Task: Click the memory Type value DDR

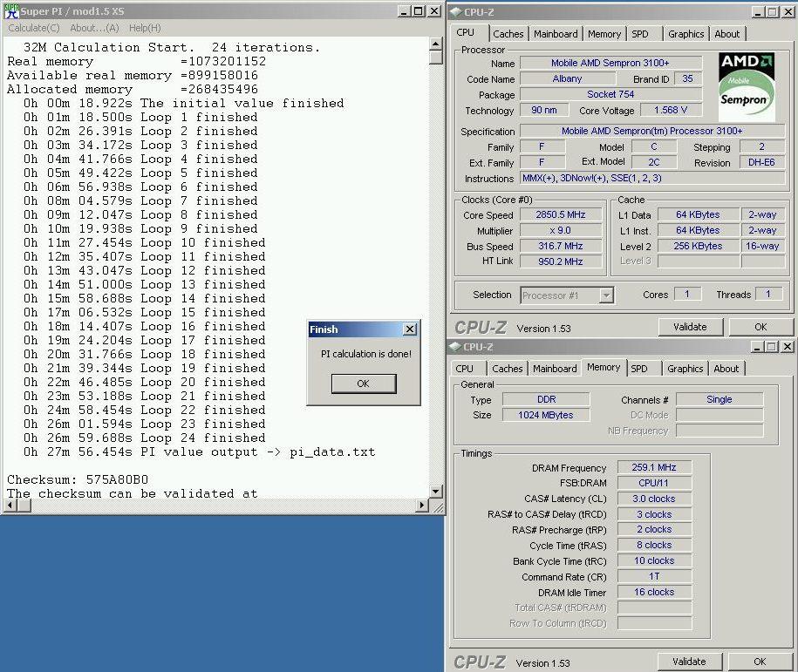Action: [x=546, y=399]
